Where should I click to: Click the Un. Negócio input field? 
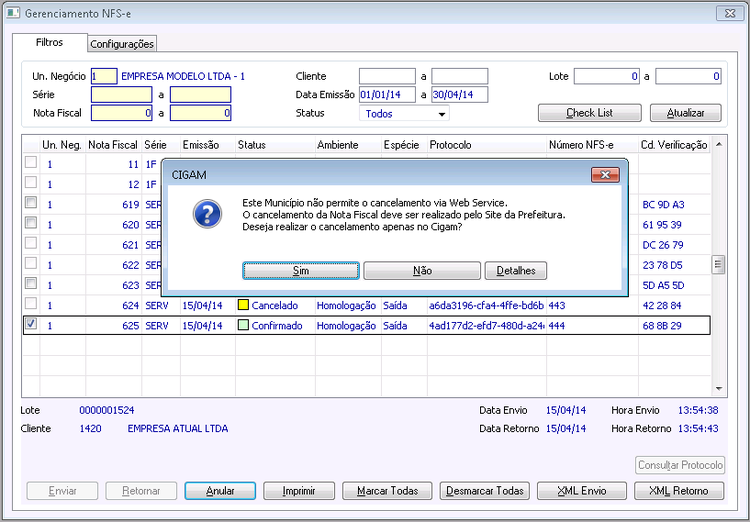click(x=104, y=76)
